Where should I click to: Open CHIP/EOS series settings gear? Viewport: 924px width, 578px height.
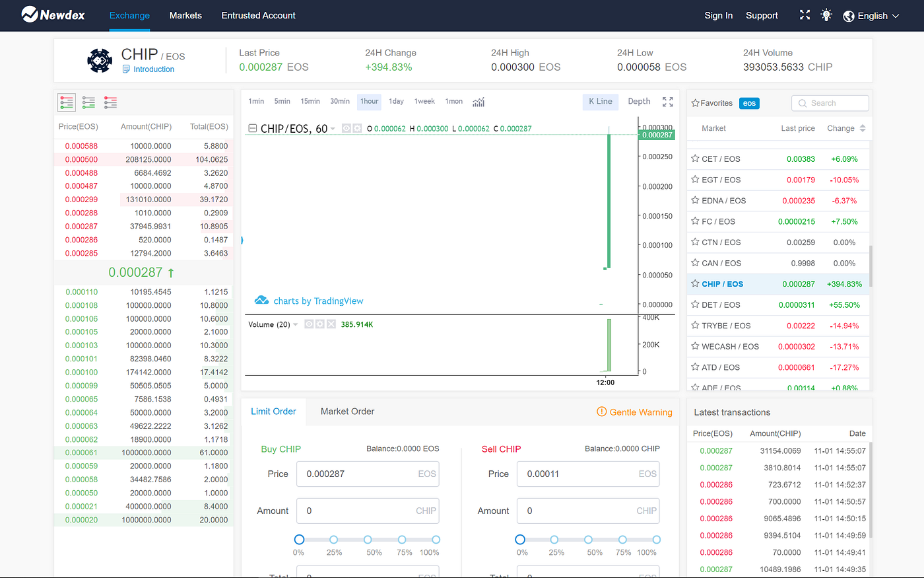357,128
